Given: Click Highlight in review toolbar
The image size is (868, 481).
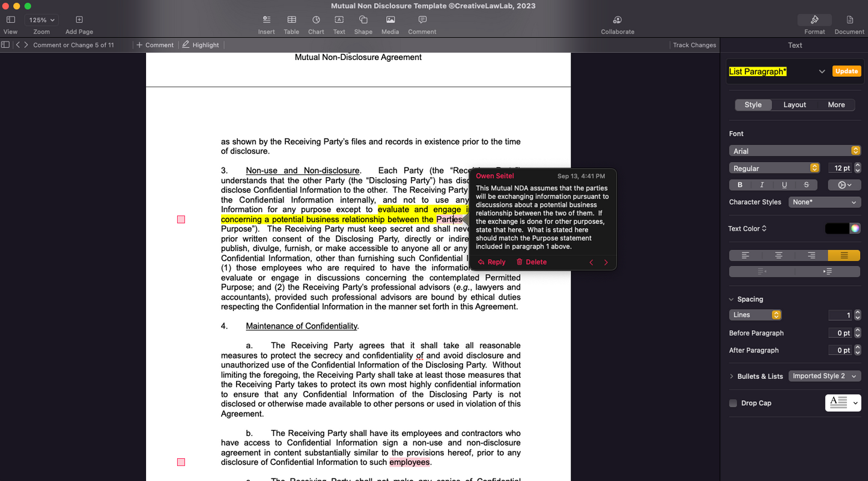Looking at the screenshot, I should tap(201, 45).
